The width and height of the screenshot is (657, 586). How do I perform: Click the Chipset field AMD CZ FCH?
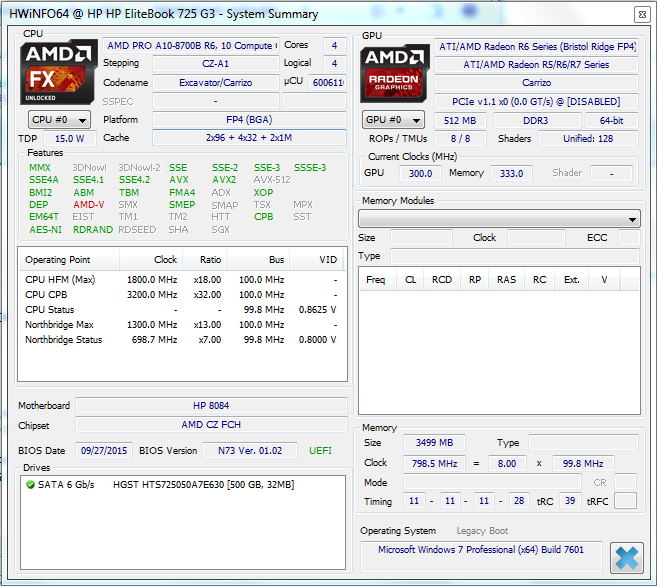pyautogui.click(x=211, y=425)
